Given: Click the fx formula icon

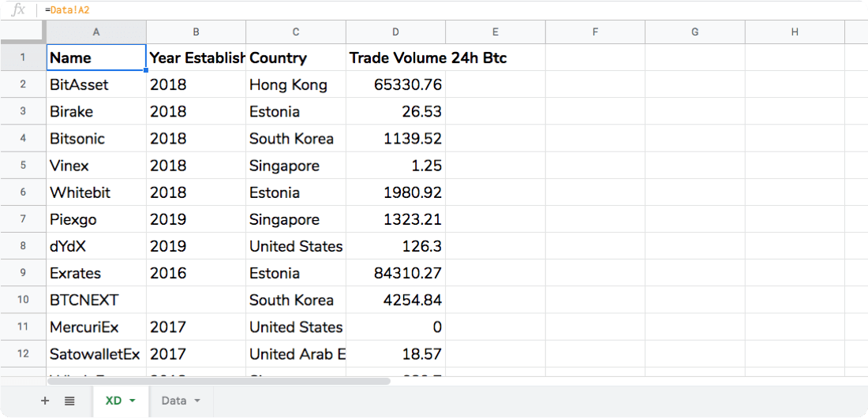Looking at the screenshot, I should (x=18, y=9).
